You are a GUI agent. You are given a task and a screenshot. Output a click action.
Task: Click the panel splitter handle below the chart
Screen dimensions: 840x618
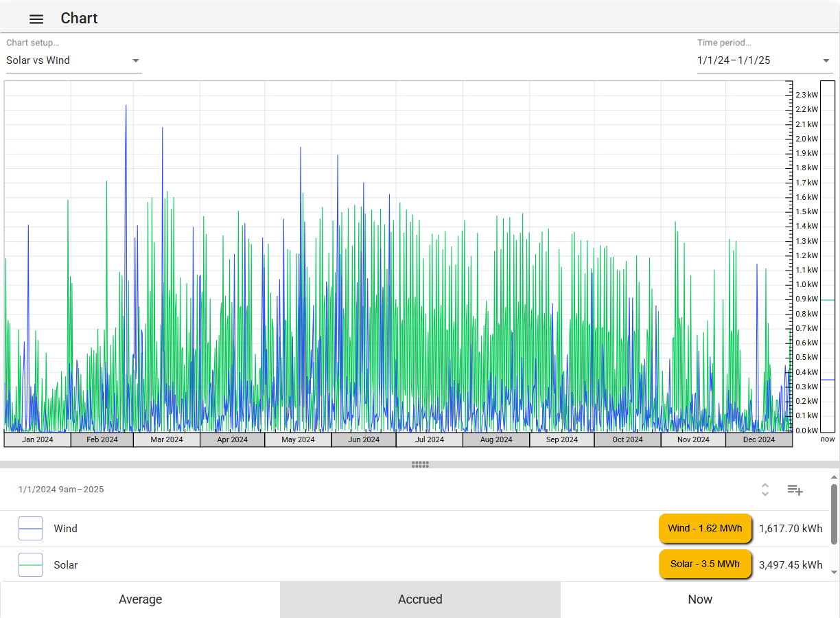pyautogui.click(x=420, y=464)
